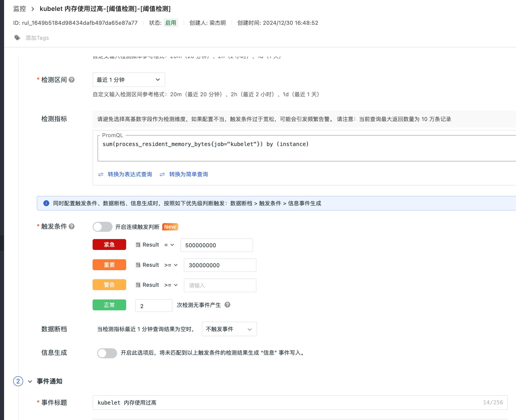Click swap icon before 转换为表达式查询
The height and width of the screenshot is (420, 516).
(x=101, y=174)
